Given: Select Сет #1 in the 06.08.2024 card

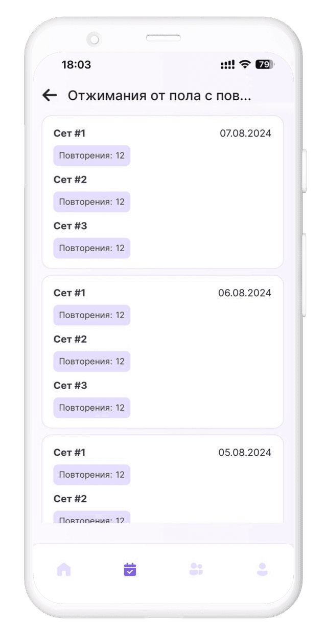Looking at the screenshot, I should tap(69, 293).
